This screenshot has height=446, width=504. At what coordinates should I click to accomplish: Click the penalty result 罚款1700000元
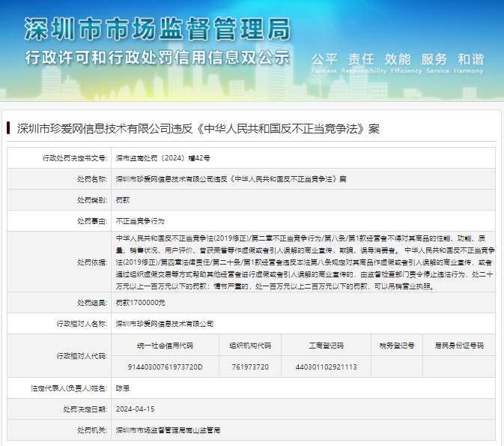point(140,302)
